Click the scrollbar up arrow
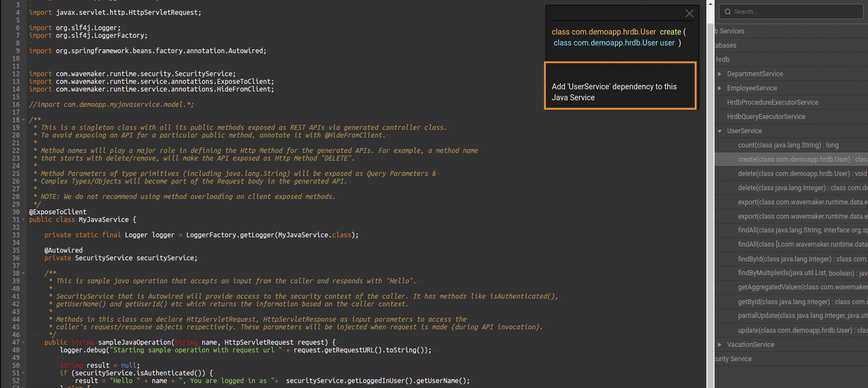 pyautogui.click(x=710, y=3)
